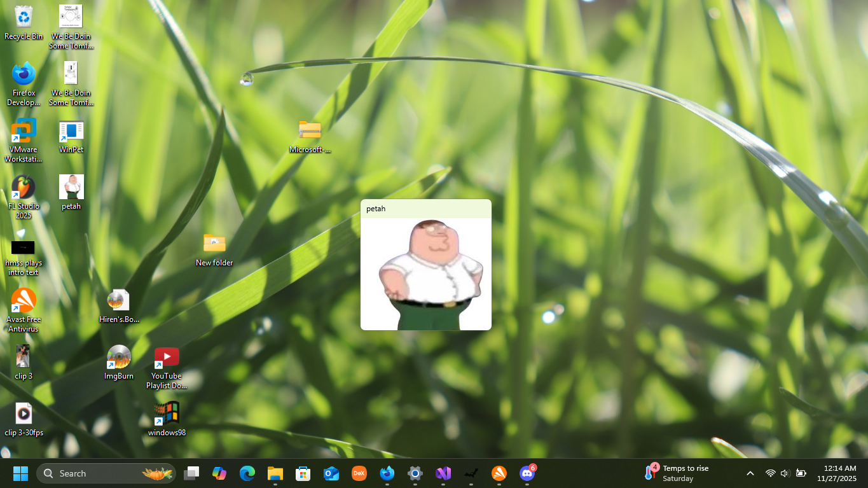Select the FL Studio 2025 shortcut
868x488 pixels.
click(x=24, y=197)
